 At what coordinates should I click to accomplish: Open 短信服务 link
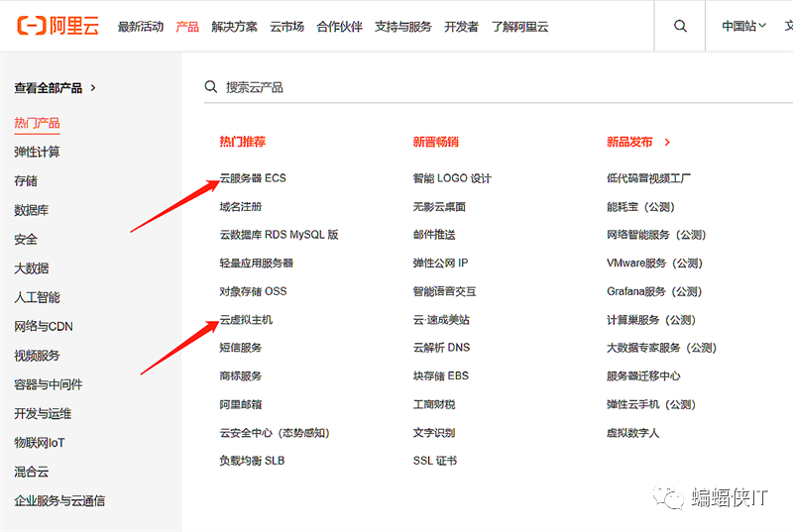(241, 348)
